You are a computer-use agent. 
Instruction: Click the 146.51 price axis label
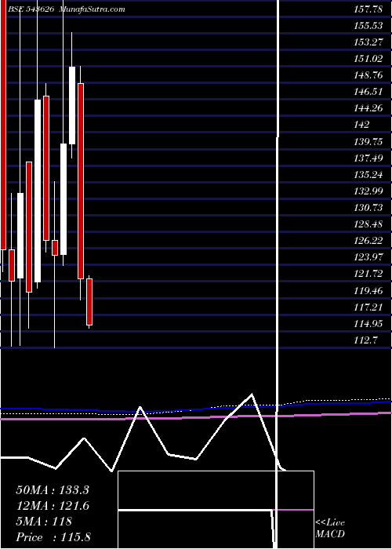[368, 92]
